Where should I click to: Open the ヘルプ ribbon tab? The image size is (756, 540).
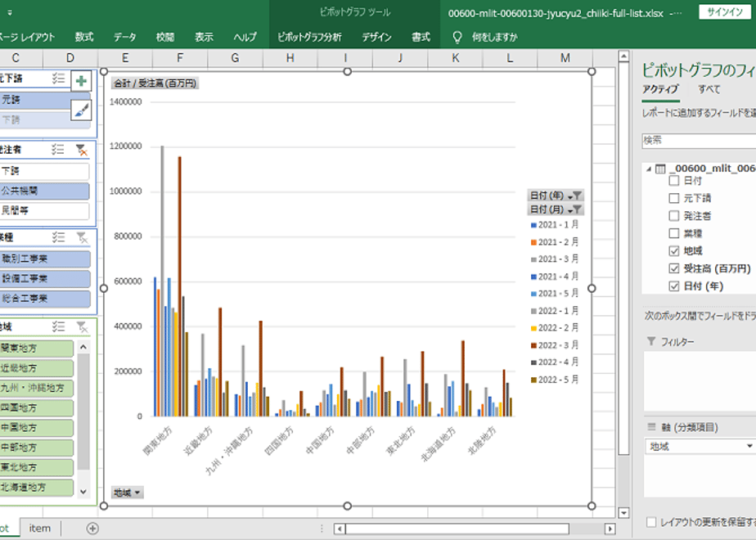(x=245, y=37)
